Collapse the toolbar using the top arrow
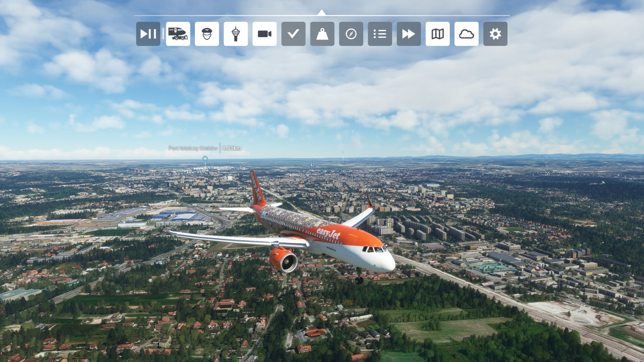This screenshot has height=362, width=644. point(322,13)
